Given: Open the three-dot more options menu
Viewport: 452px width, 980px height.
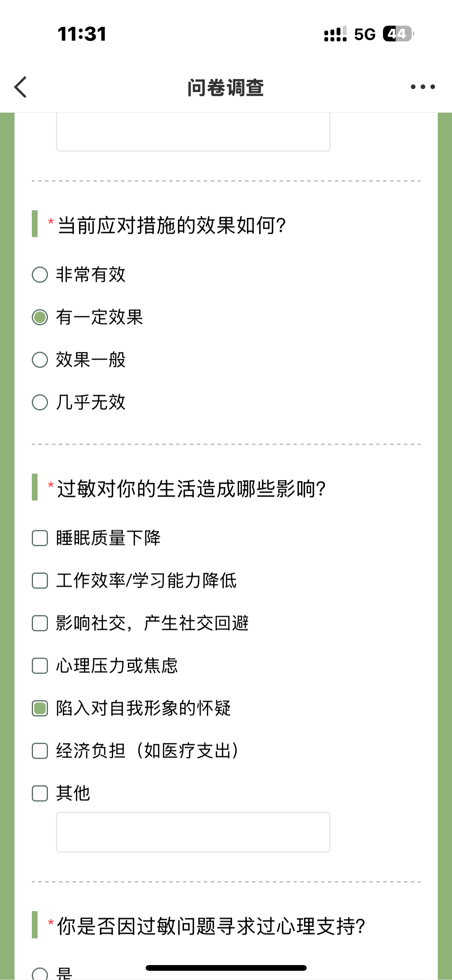Looking at the screenshot, I should (422, 87).
